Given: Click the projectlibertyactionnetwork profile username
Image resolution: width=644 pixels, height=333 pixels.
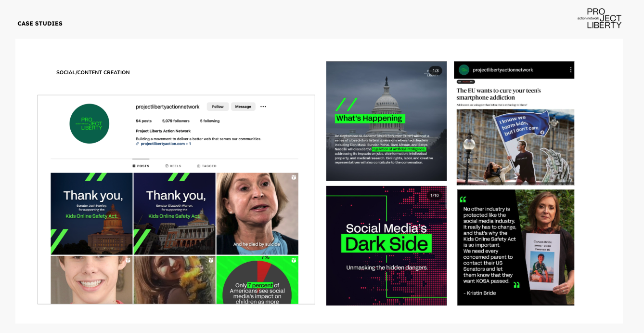Looking at the screenshot, I should pos(167,107).
